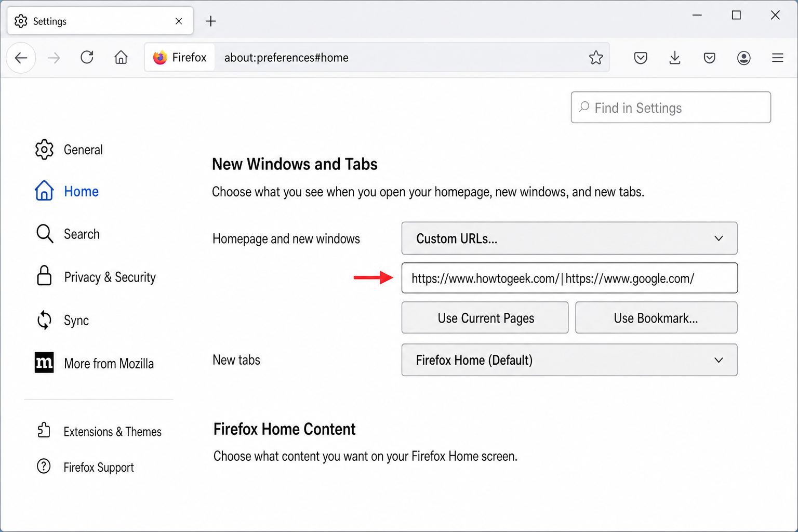798x532 pixels.
Task: Click the Firefox logo in address bar
Action: [160, 57]
